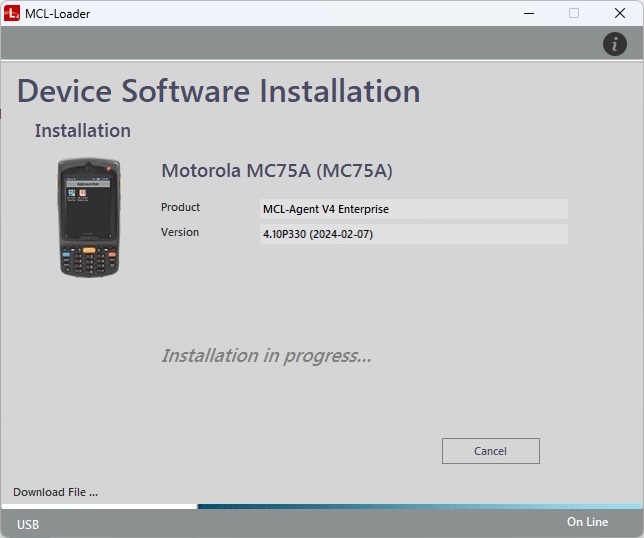
Task: Close the MCL-Loader window
Action: 620,14
